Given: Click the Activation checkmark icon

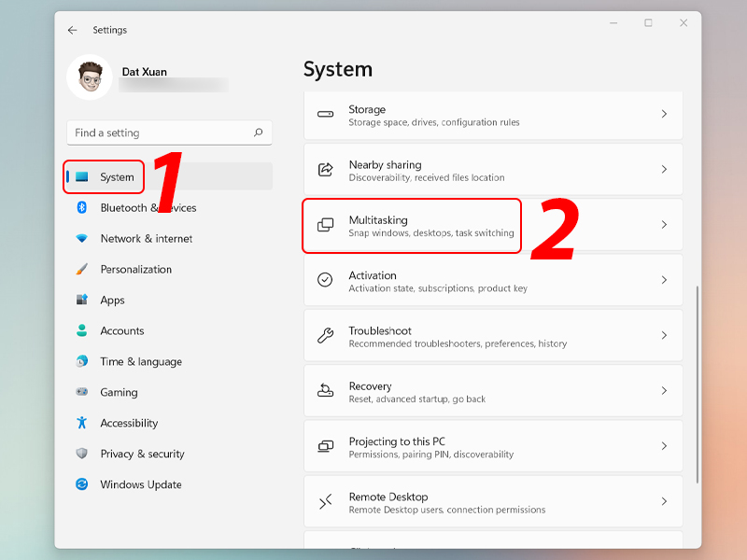Looking at the screenshot, I should coord(325,279).
